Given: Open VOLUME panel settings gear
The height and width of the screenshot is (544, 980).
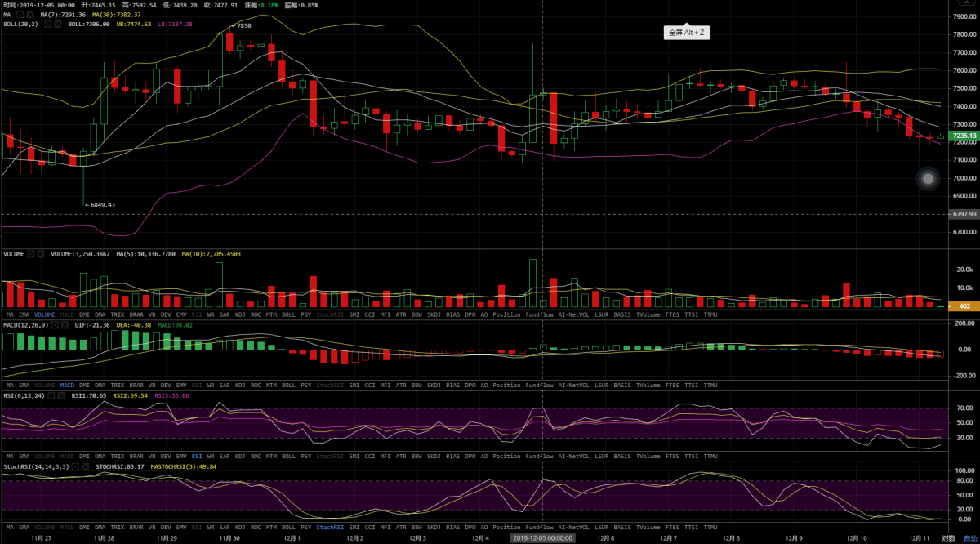Looking at the screenshot, I should (x=31, y=254).
